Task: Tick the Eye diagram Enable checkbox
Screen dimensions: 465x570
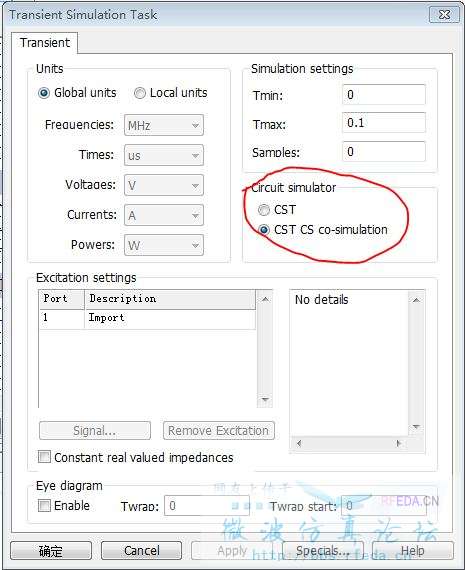Action: (44, 505)
